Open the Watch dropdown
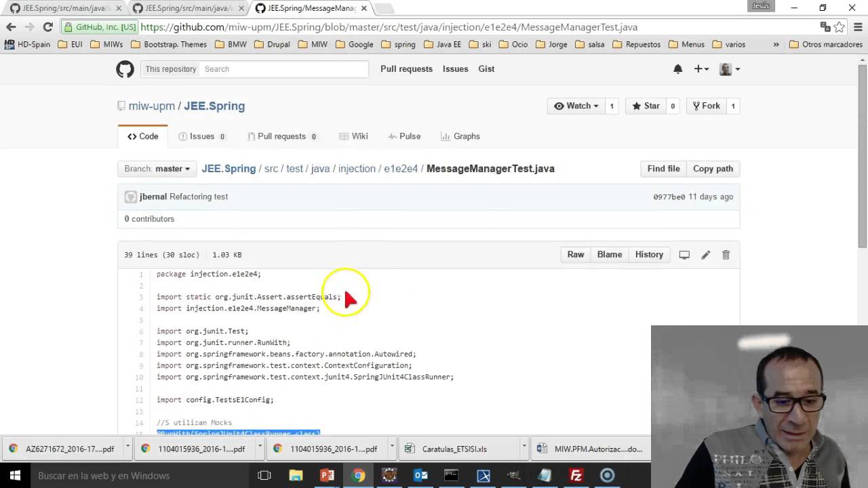The image size is (868, 488). click(576, 106)
